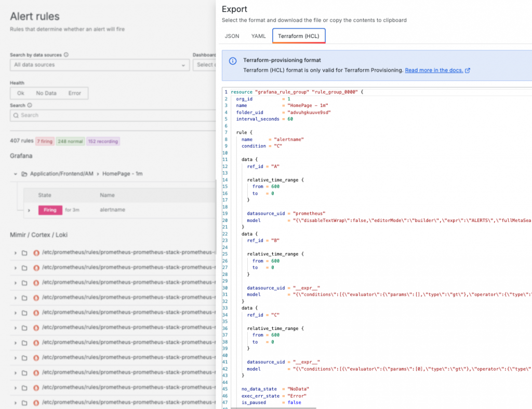Click orange Prometheus icon in sixth rules row
The width and height of the screenshot is (532, 409).
[x=36, y=328]
